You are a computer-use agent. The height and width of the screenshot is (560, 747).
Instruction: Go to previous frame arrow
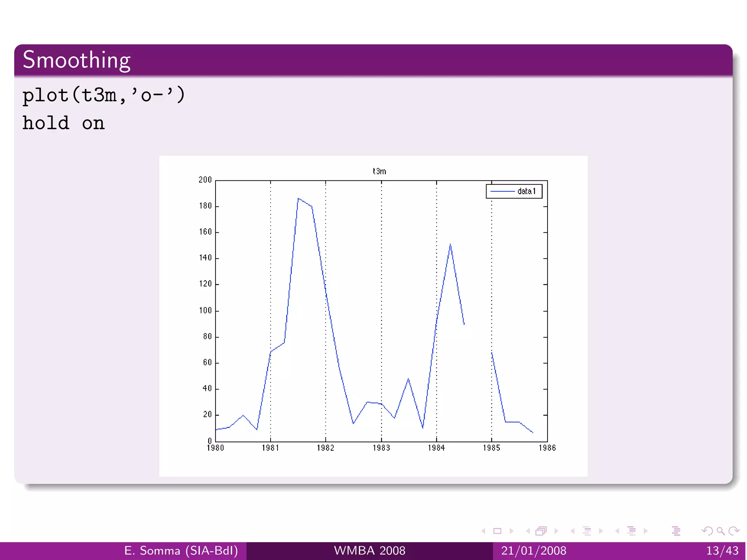pos(528,531)
